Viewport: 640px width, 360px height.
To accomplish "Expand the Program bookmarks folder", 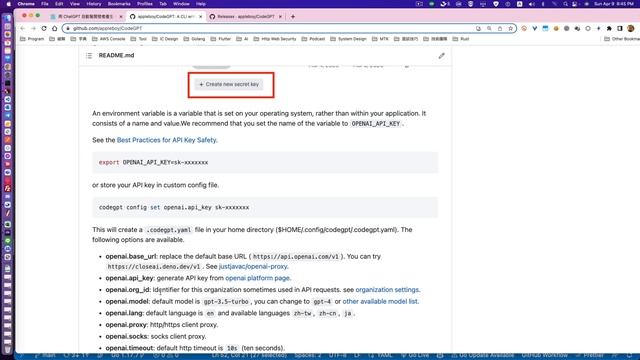I will [x=32, y=39].
